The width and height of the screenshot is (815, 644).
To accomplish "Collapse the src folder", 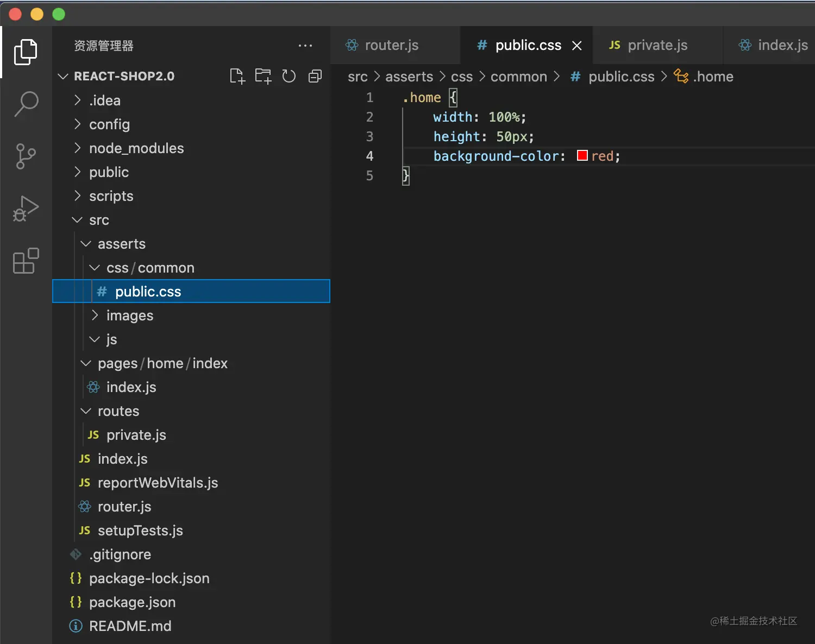I will click(x=99, y=220).
